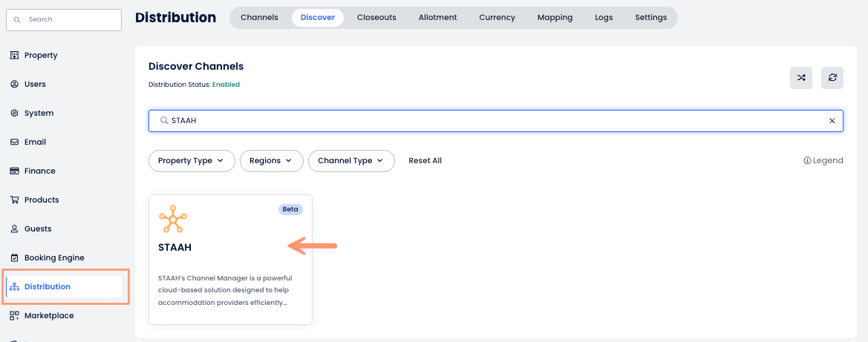Switch to the Closeouts tab
Image resolution: width=868 pixels, height=342 pixels.
(x=376, y=18)
